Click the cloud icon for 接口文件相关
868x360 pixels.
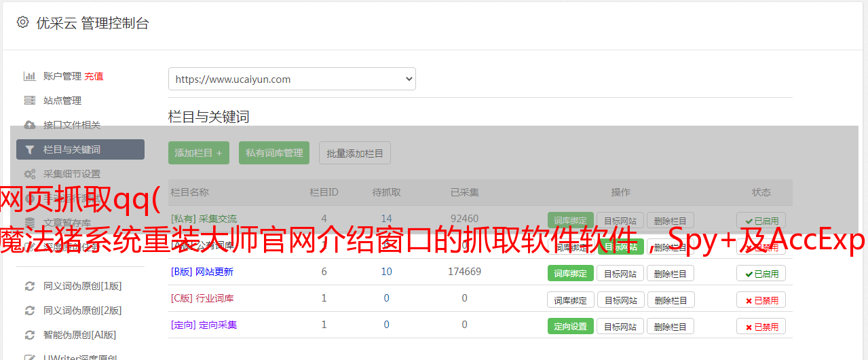[30, 125]
